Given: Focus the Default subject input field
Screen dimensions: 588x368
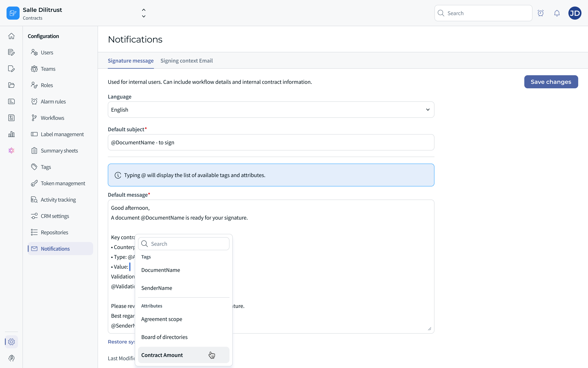Looking at the screenshot, I should coord(271,142).
